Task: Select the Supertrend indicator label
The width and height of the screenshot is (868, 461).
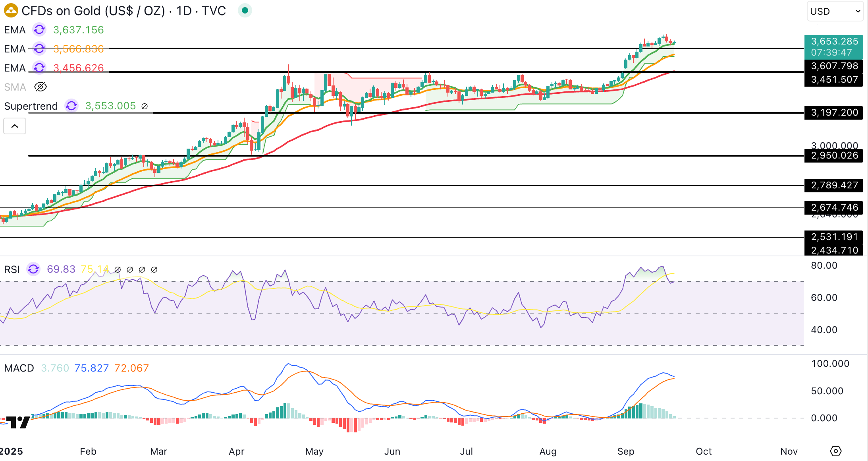Action: (x=31, y=106)
